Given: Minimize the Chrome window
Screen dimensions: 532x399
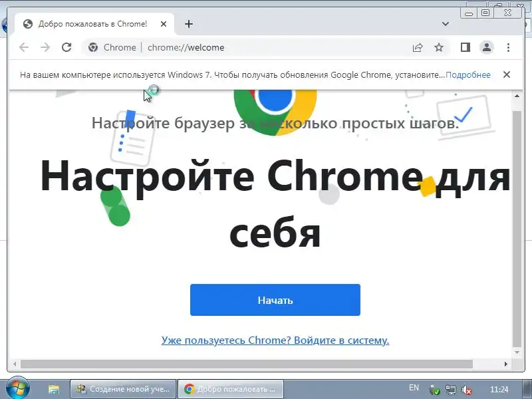Looking at the screenshot, I should coord(469,13).
